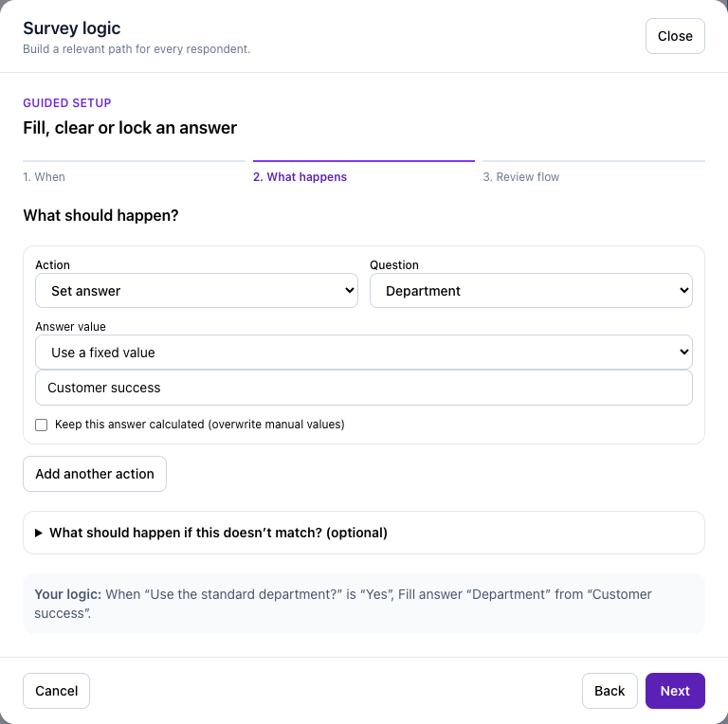Click the Action dropdown chevron arrow
The height and width of the screenshot is (724, 728).
tap(350, 291)
